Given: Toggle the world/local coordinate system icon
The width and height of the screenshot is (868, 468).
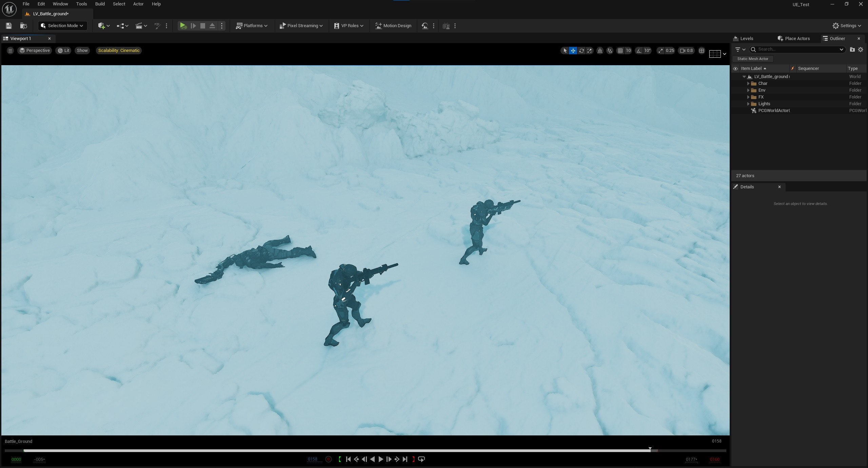Looking at the screenshot, I should (x=600, y=51).
